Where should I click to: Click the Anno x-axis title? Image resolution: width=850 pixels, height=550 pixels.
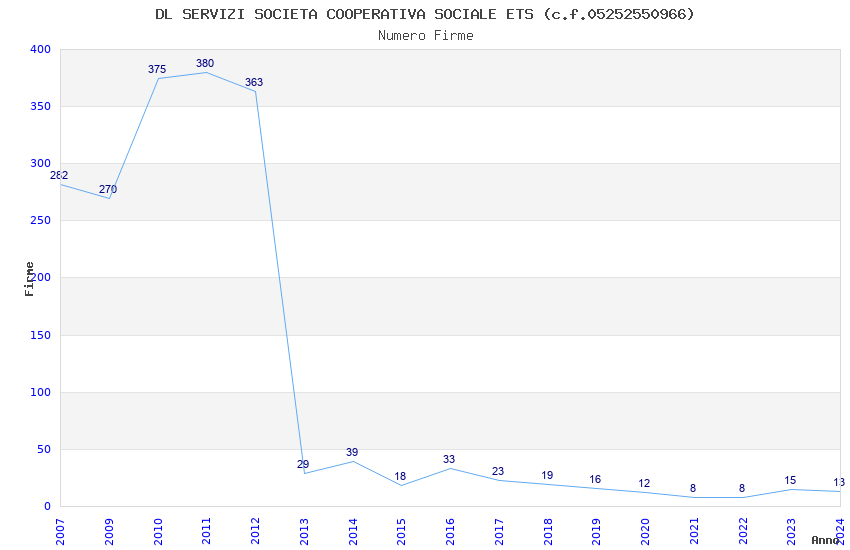click(825, 540)
